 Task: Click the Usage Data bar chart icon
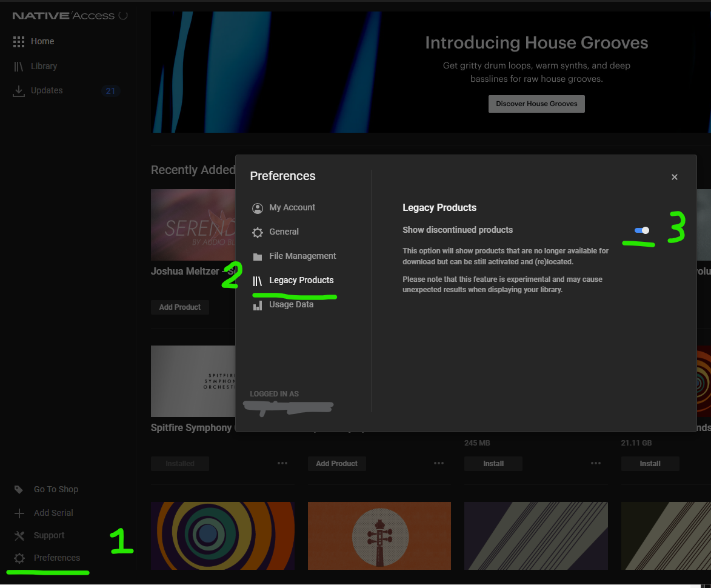click(258, 306)
